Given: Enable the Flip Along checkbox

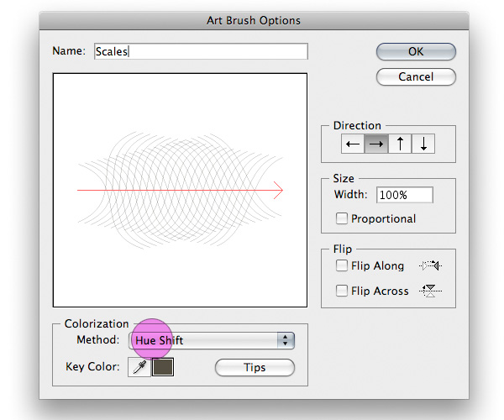Looking at the screenshot, I should coord(341,265).
